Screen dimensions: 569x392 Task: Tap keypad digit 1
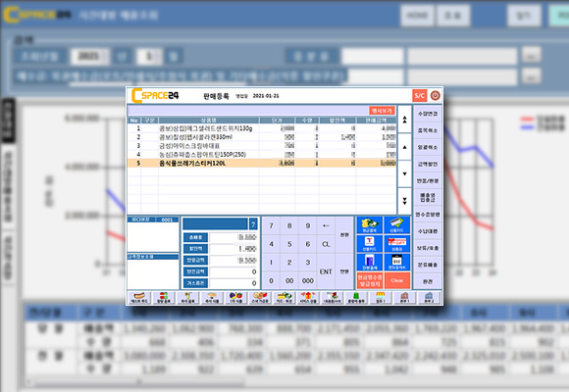(x=271, y=263)
